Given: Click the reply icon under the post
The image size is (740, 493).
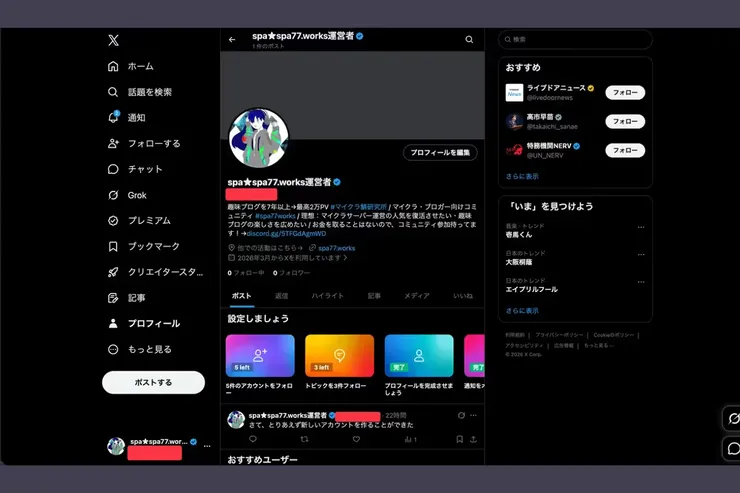Looking at the screenshot, I should (253, 439).
